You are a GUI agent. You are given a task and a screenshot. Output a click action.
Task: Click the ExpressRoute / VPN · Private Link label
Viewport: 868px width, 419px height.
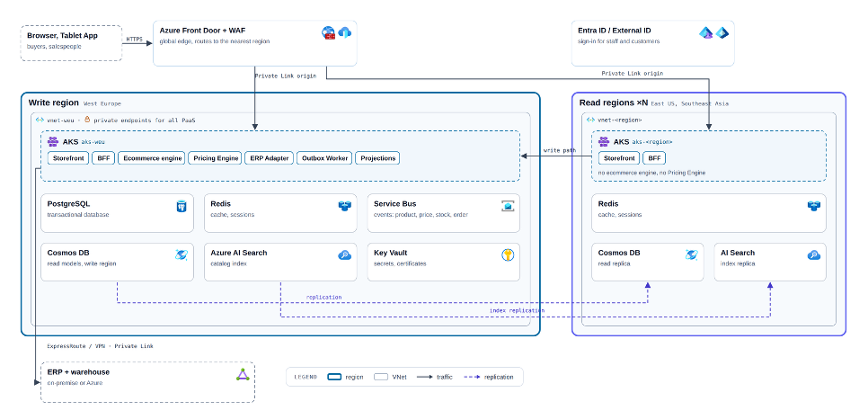(x=101, y=346)
